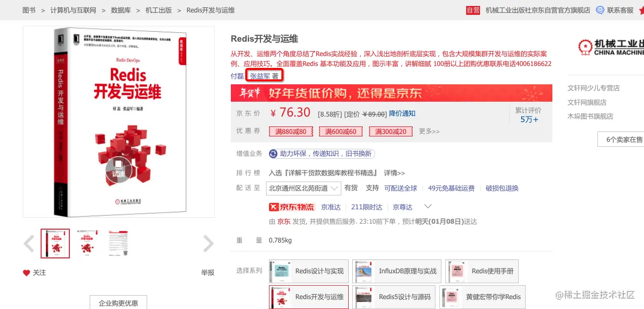This screenshot has height=309, width=644.
Task: Open author 张益军 link
Action: pos(260,76)
